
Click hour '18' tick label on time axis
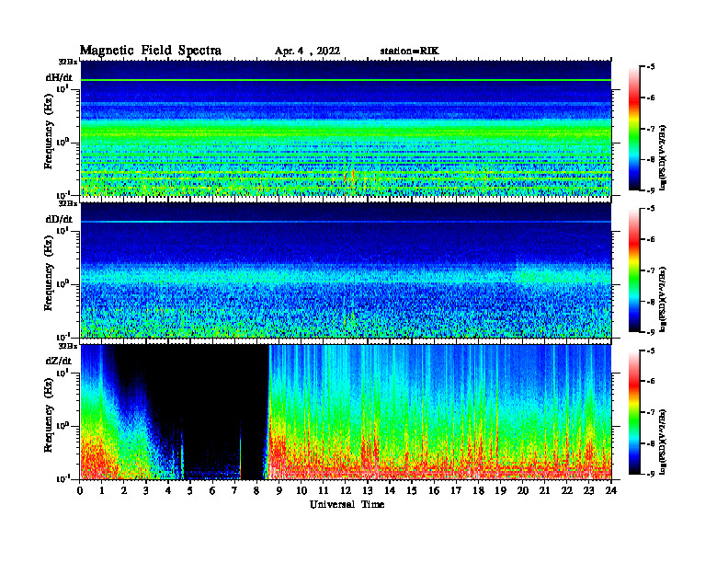478,490
